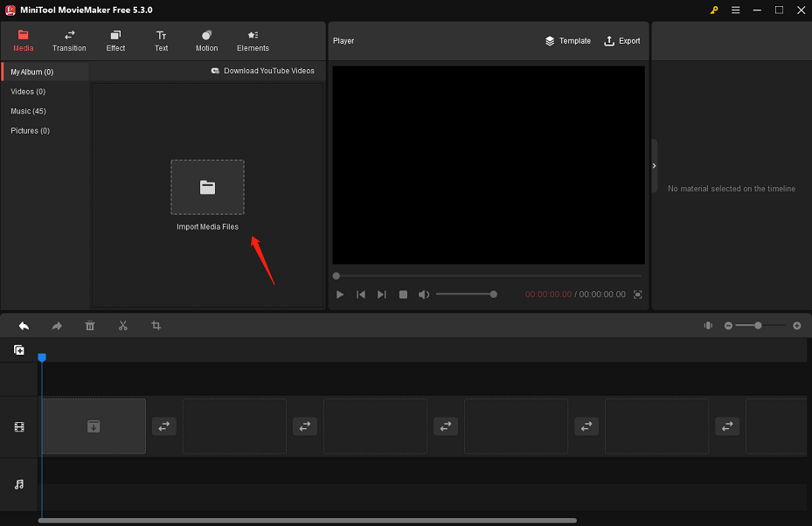Go to next frame
The image size is (812, 526).
coord(382,294)
